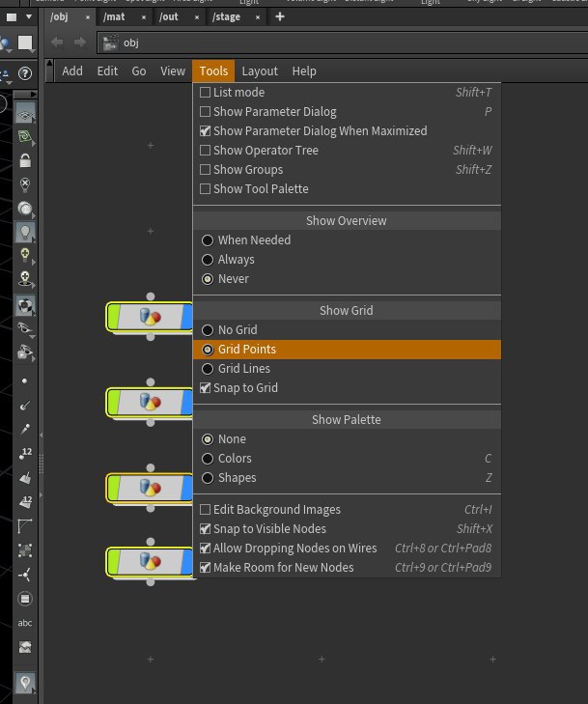Click the obj network path field
The image size is (588, 704).
click(342, 42)
